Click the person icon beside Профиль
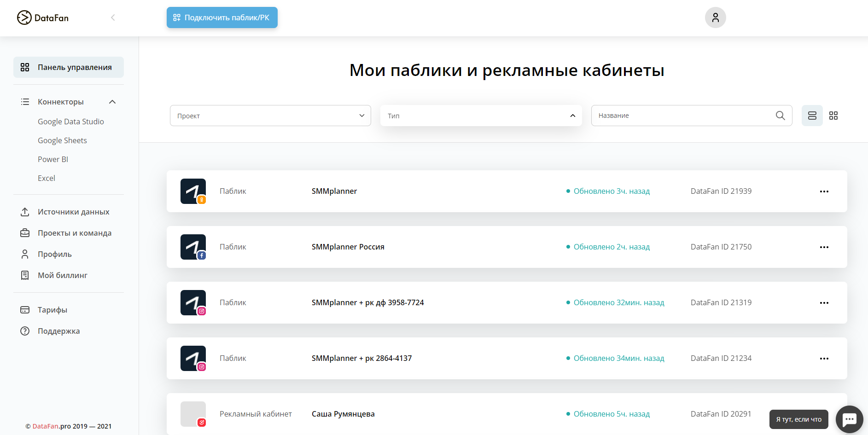The image size is (868, 435). click(x=25, y=254)
